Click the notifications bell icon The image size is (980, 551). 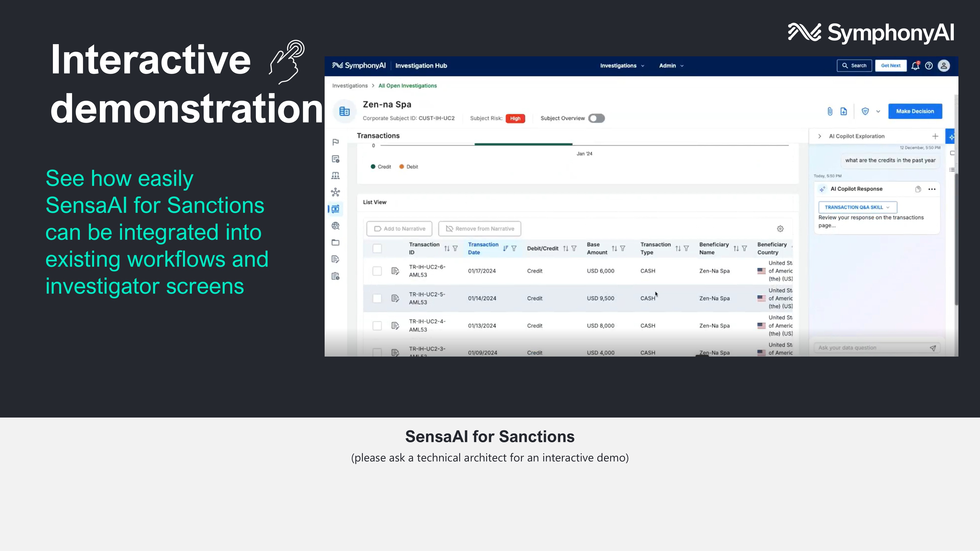click(x=915, y=66)
